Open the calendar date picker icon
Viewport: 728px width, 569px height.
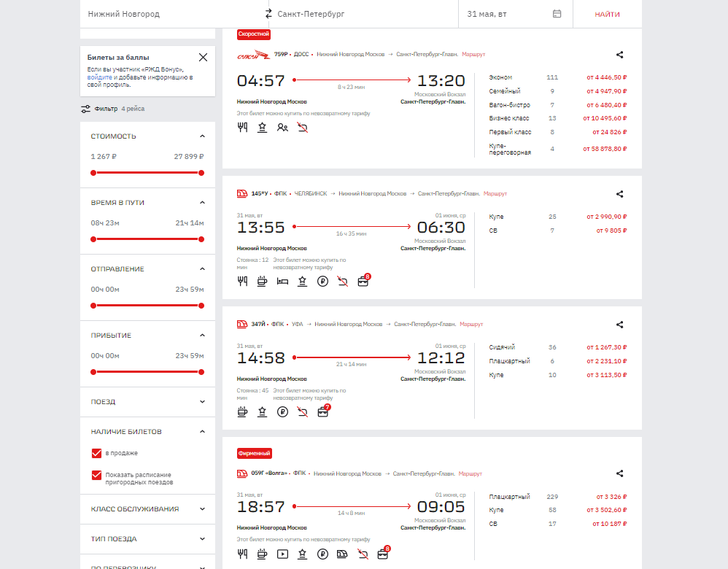(557, 14)
